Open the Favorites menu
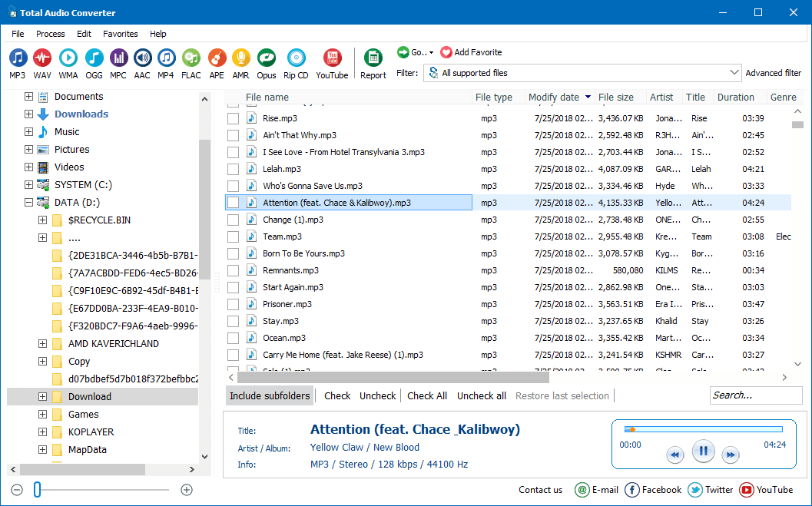Screen dimensions: 812x506 point(120,34)
